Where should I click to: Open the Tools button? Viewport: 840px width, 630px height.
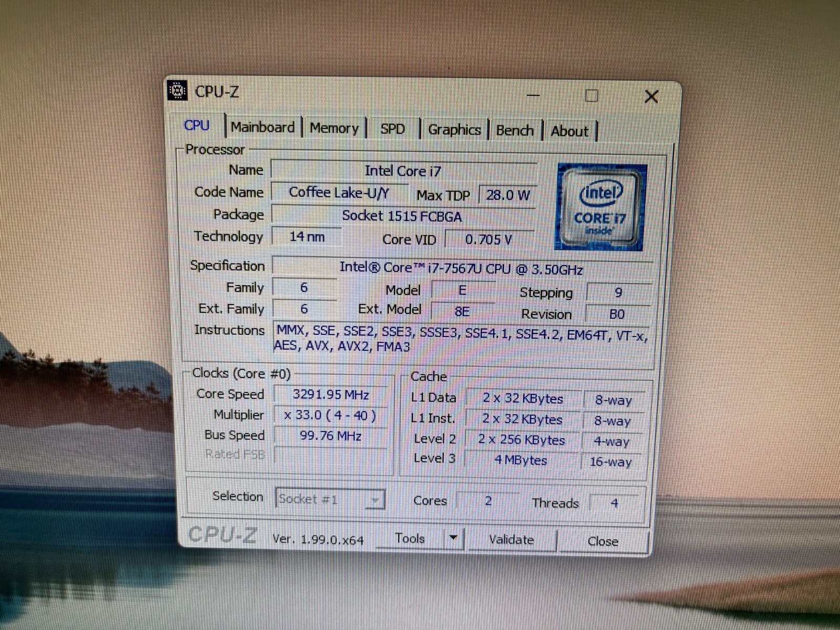[410, 539]
